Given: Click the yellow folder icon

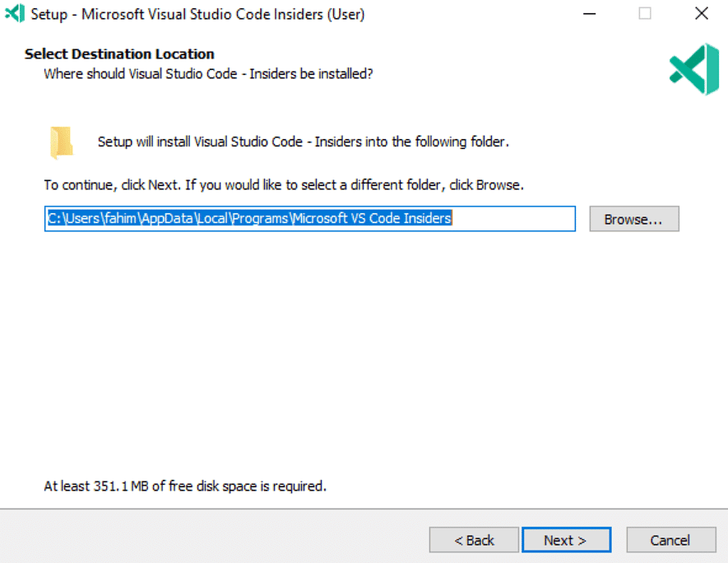Looking at the screenshot, I should (x=62, y=142).
